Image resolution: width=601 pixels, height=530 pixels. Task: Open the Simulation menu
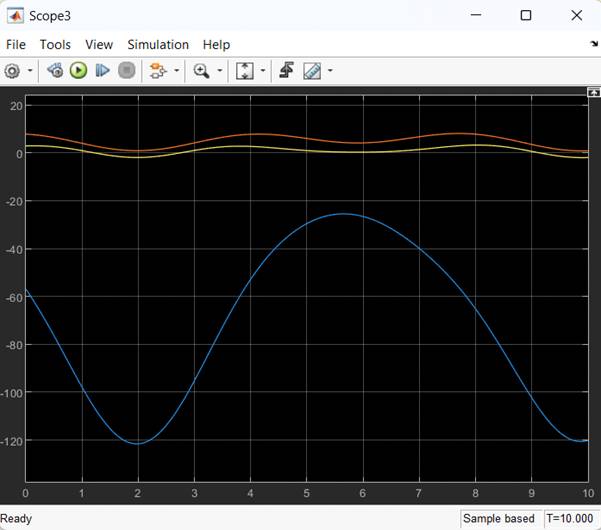pyautogui.click(x=158, y=45)
